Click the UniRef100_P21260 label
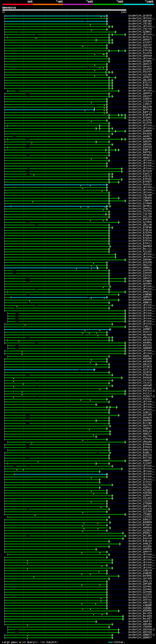The width and height of the screenshot is (156, 644). coord(140,251)
